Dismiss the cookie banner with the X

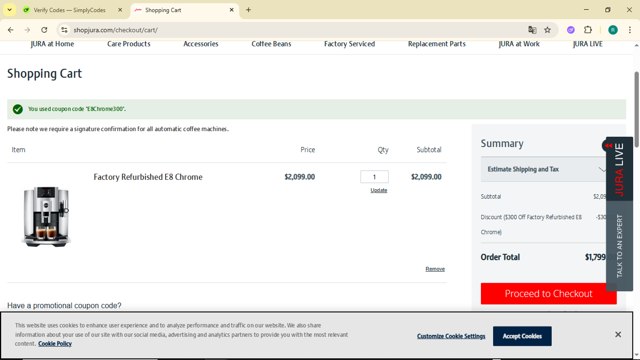tap(618, 334)
